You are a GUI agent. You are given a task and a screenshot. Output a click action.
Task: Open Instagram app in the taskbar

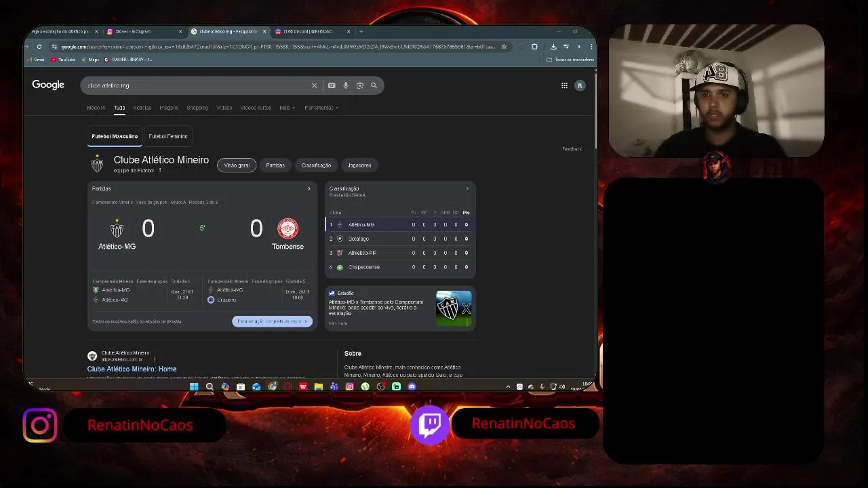click(349, 386)
